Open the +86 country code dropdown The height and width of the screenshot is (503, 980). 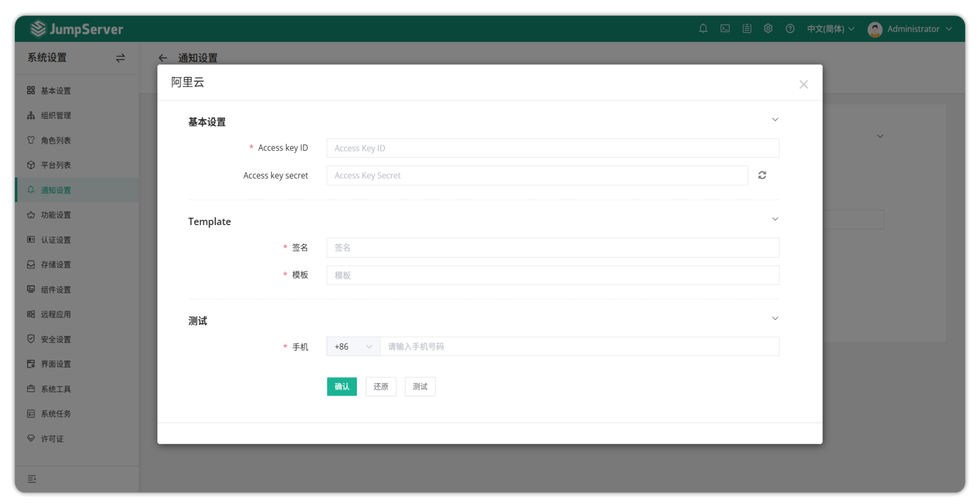353,347
